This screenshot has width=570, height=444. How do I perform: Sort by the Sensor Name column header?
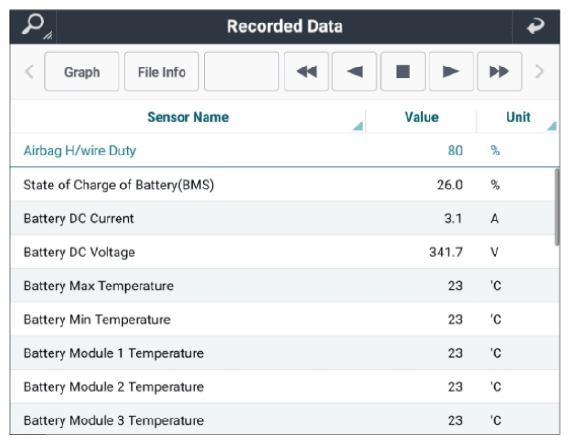[188, 117]
